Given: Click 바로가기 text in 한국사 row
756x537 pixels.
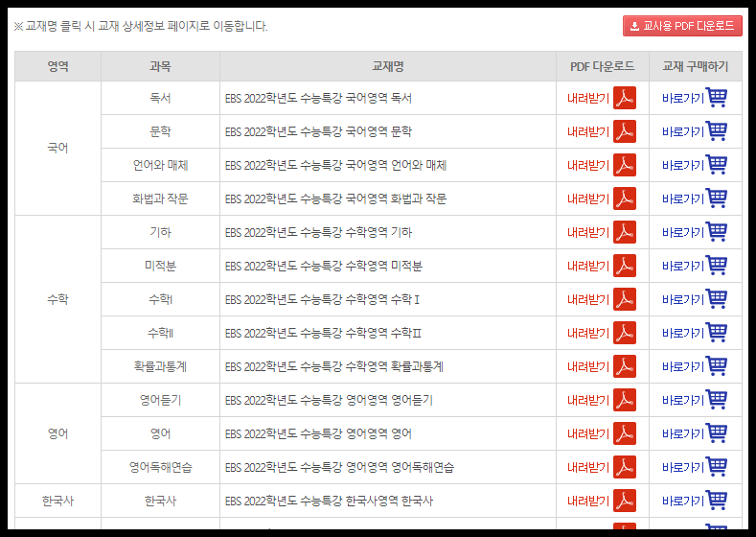Looking at the screenshot, I should pos(683,501).
